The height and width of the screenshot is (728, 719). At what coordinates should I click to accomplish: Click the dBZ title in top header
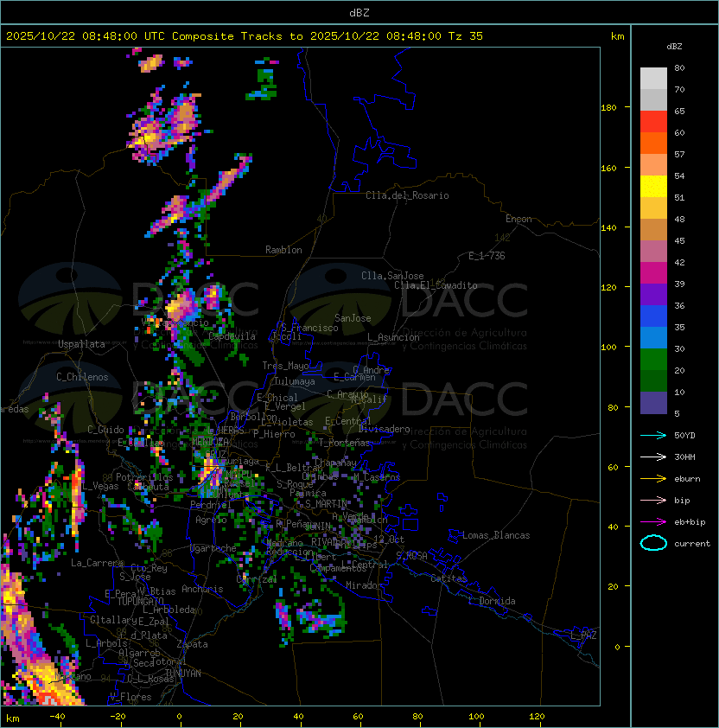click(x=359, y=12)
